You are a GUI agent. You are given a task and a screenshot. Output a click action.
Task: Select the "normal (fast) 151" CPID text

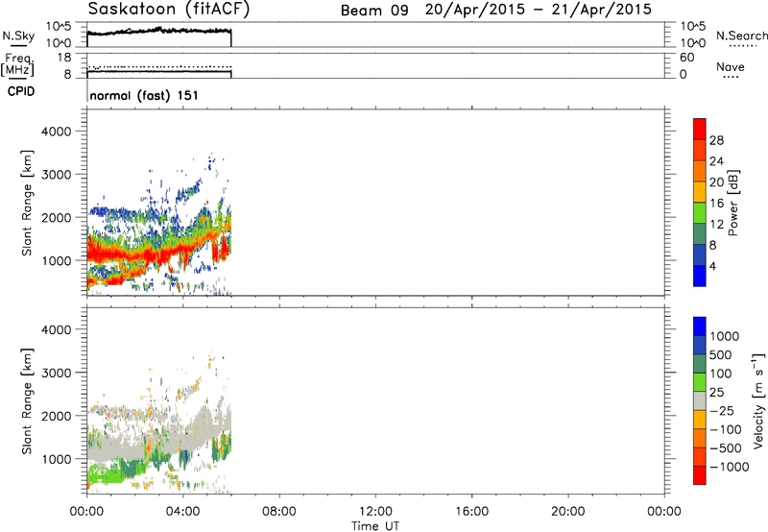coord(144,95)
